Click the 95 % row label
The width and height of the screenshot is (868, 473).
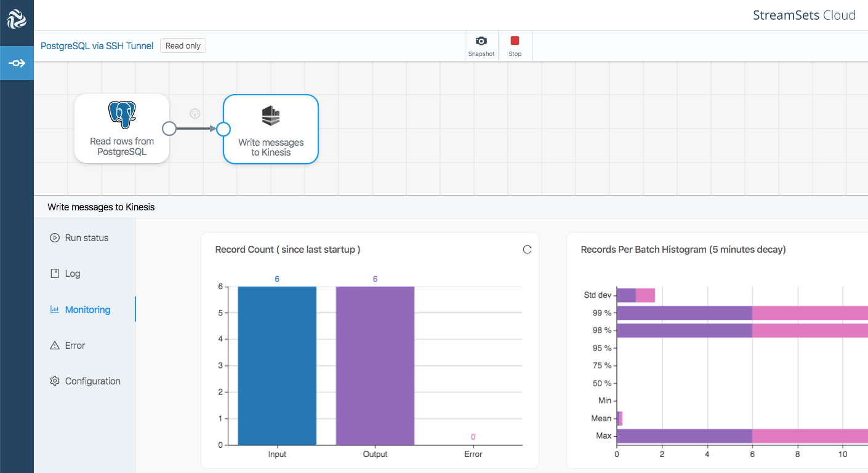tap(602, 348)
